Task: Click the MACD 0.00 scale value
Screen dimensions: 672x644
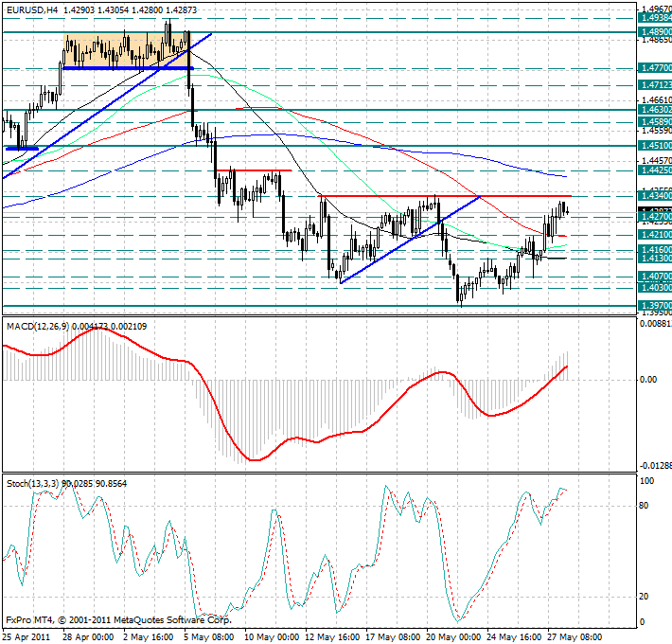Action: click(x=648, y=380)
